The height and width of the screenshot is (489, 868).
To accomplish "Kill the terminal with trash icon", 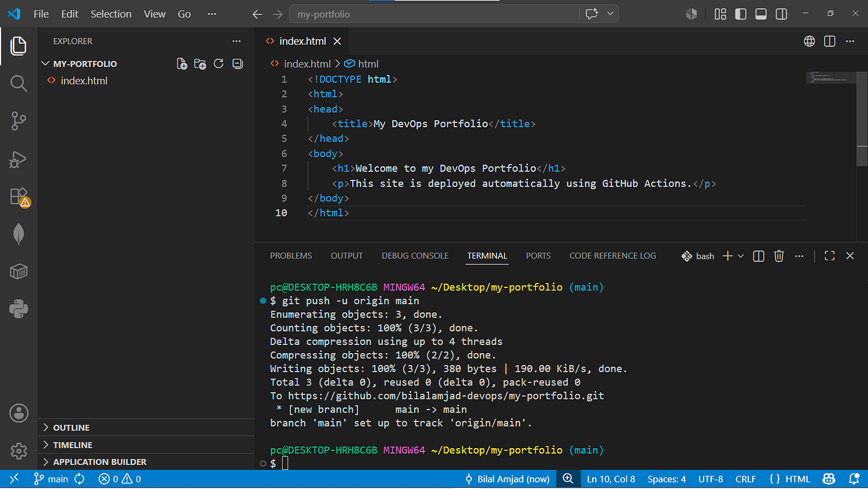I will click(779, 256).
